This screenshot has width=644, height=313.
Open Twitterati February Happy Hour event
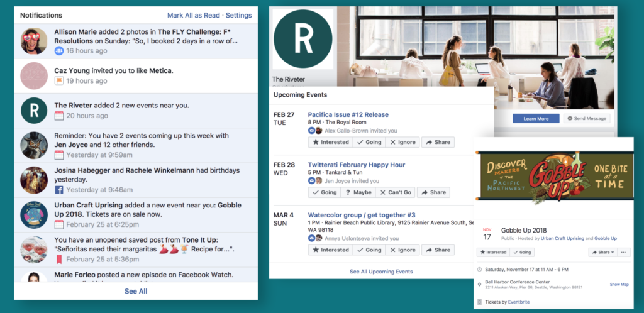pos(357,165)
